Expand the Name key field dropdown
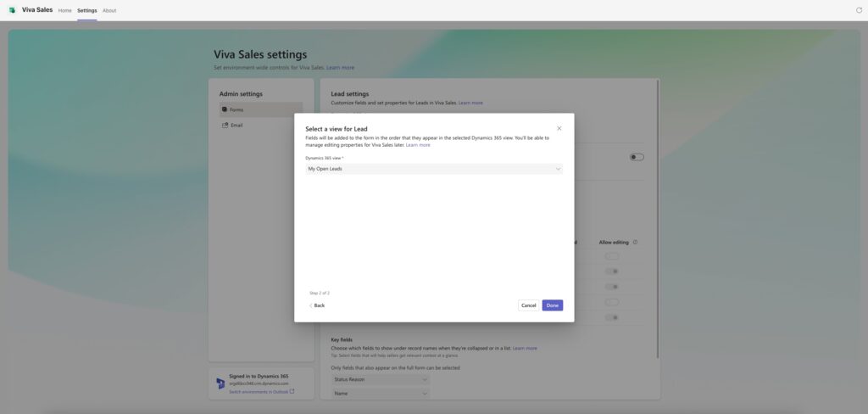This screenshot has height=414, width=868. pos(381,394)
